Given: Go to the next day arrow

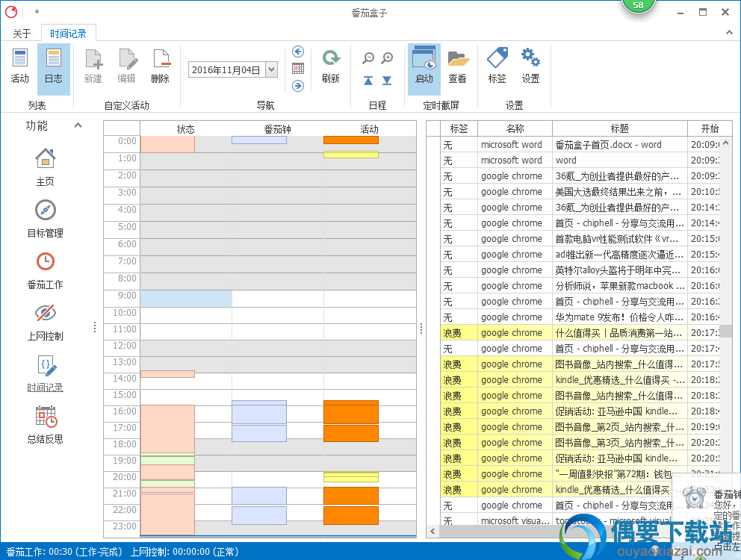Looking at the screenshot, I should pos(298,86).
